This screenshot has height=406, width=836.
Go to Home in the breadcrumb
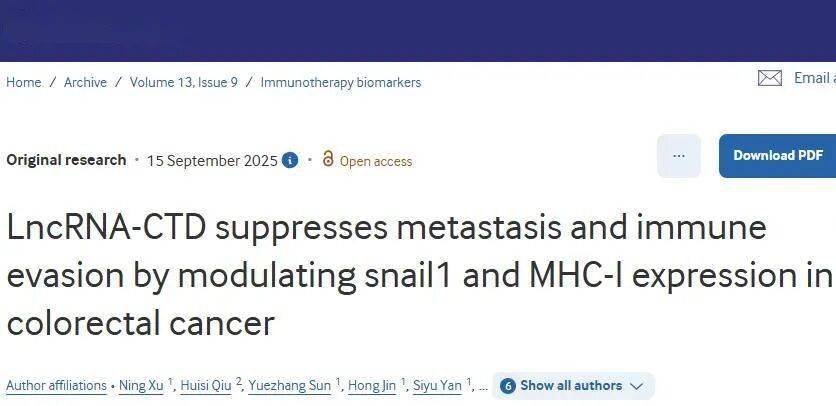(x=23, y=82)
